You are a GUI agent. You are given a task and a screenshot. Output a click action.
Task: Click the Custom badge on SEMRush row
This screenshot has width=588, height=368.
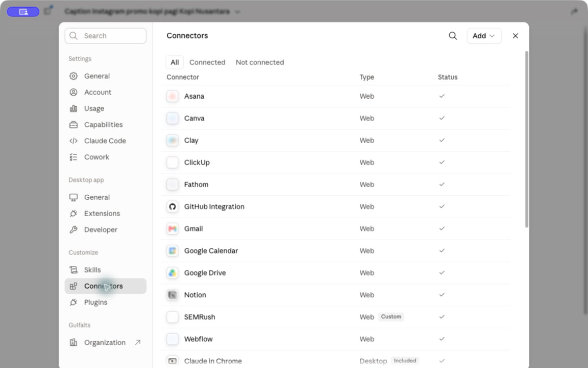[x=391, y=316]
